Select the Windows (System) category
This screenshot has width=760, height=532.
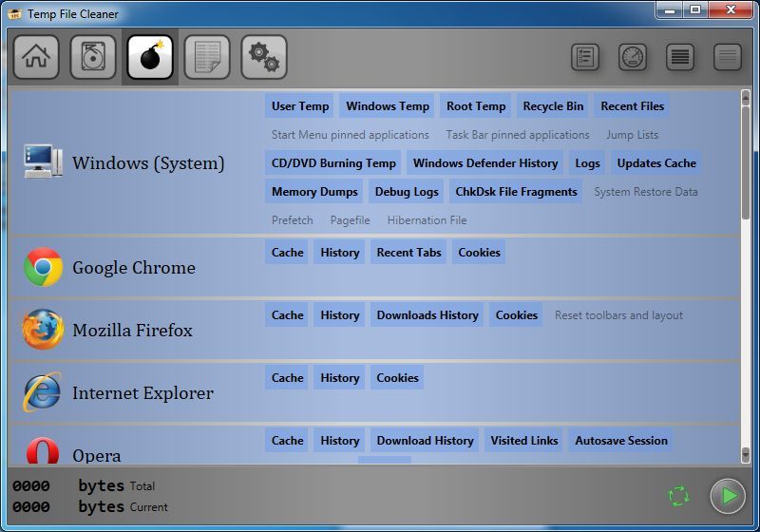[148, 163]
